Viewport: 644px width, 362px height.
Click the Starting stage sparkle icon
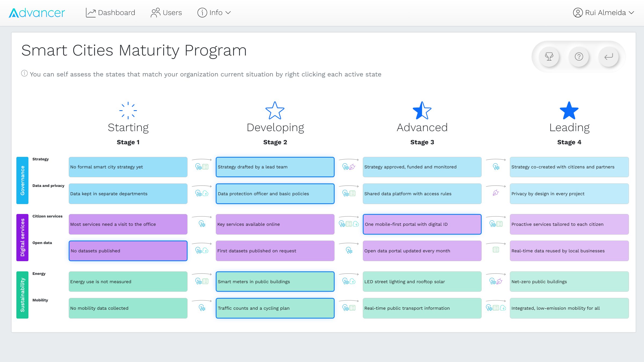[128, 110]
